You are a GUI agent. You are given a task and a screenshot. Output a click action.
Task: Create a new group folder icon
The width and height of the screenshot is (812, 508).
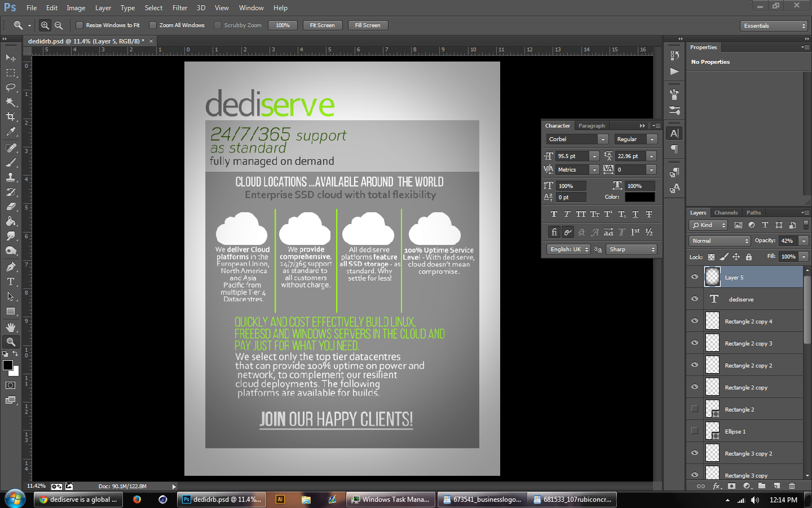(x=762, y=486)
